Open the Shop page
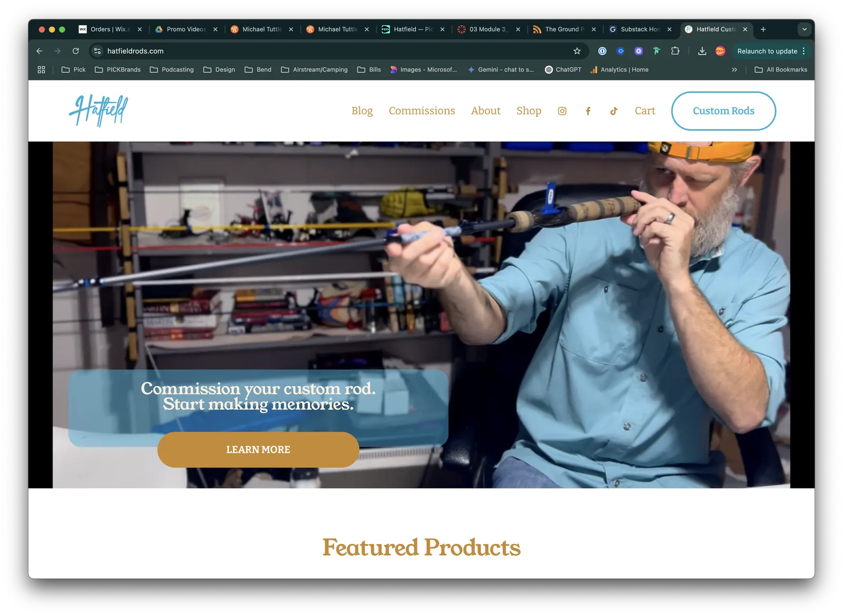843x616 pixels. [529, 111]
